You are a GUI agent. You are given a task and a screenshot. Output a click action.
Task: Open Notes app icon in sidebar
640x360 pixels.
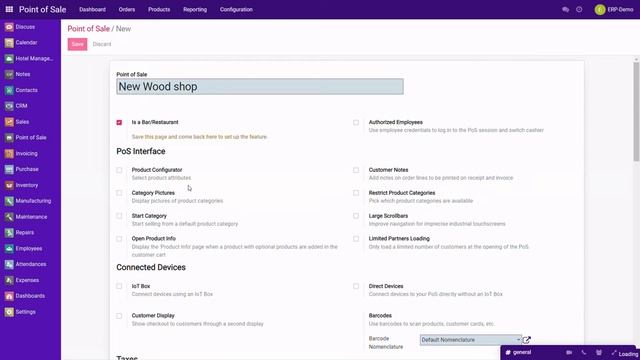9,74
